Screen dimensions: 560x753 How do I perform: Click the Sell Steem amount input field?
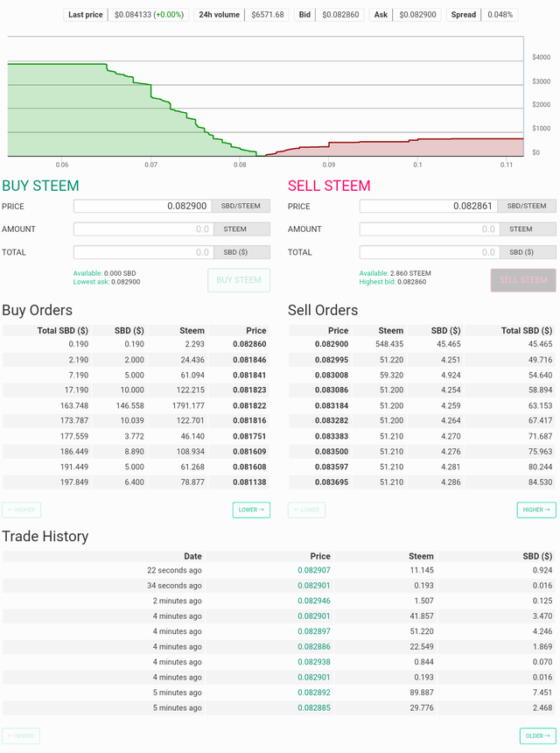tap(429, 229)
